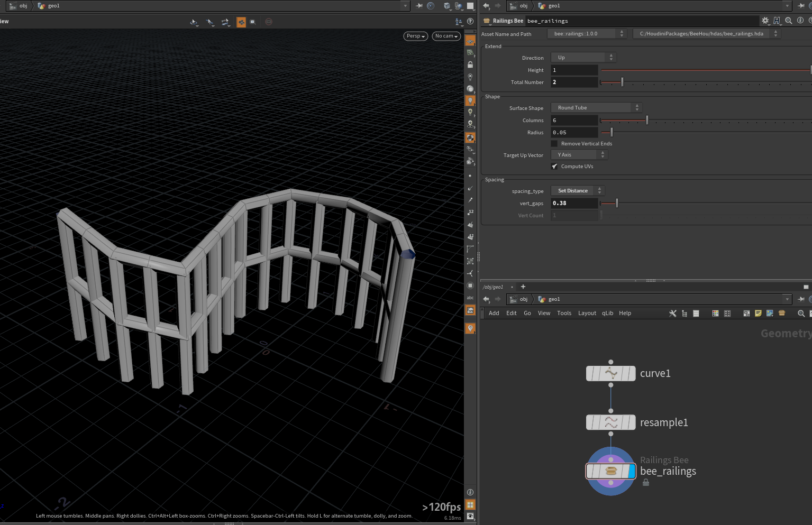Select the resample1 node
This screenshot has width=812, height=525.
(611, 422)
